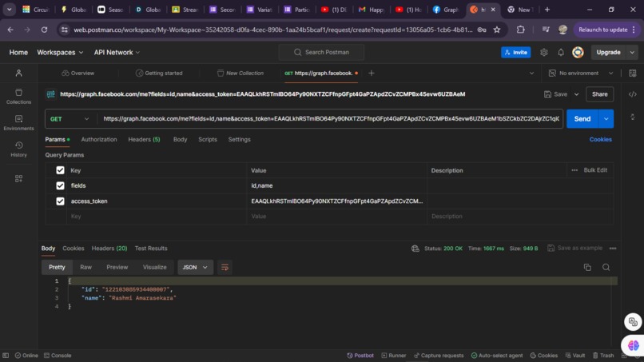Open the Cookies link beside Send
The width and height of the screenshot is (644, 362).
point(601,139)
